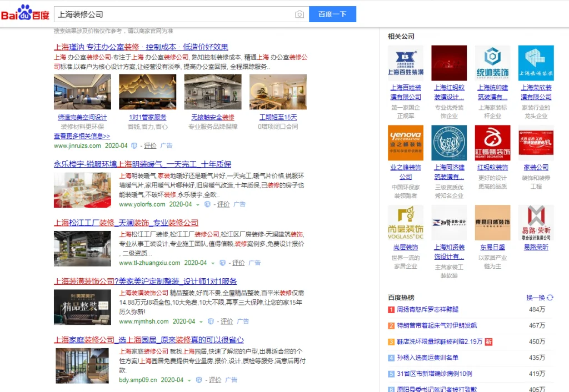Open thumbnail for 工期短至15天

click(278, 92)
